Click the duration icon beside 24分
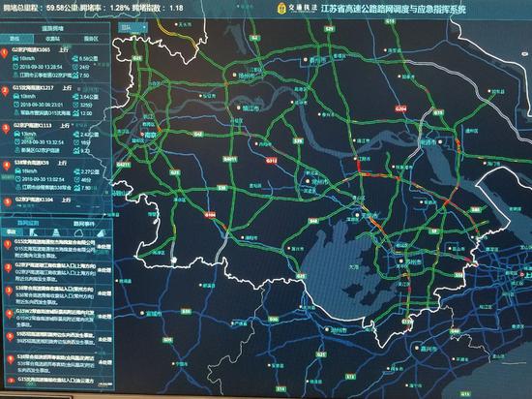 pos(75,67)
